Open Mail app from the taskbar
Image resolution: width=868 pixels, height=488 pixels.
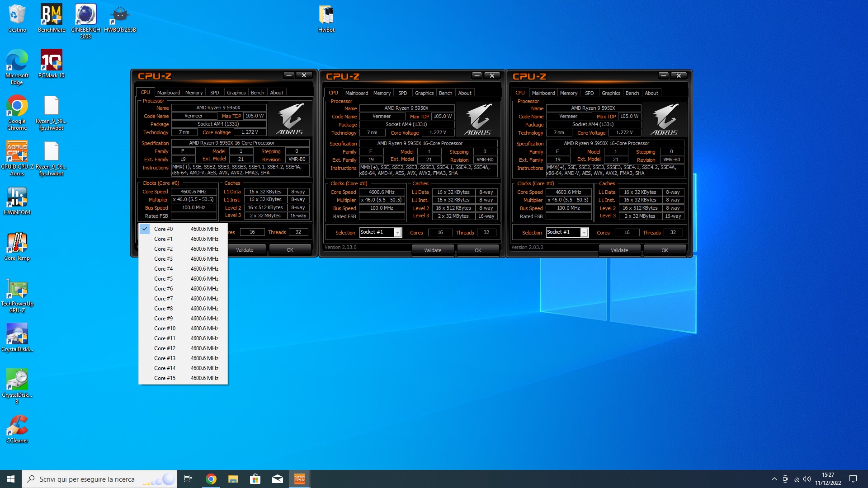pos(278,479)
